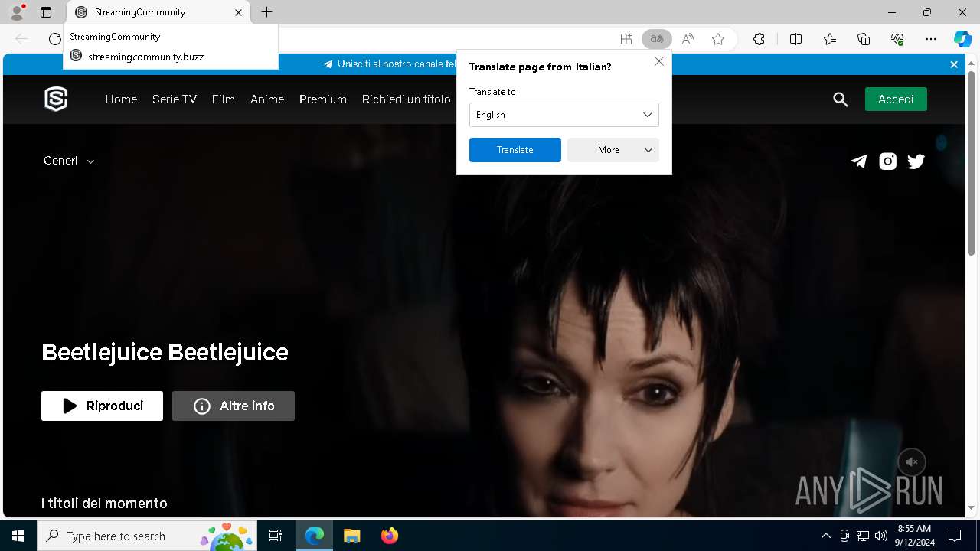Click the blue Translate button
Viewport: 980px width, 551px height.
[x=515, y=150]
